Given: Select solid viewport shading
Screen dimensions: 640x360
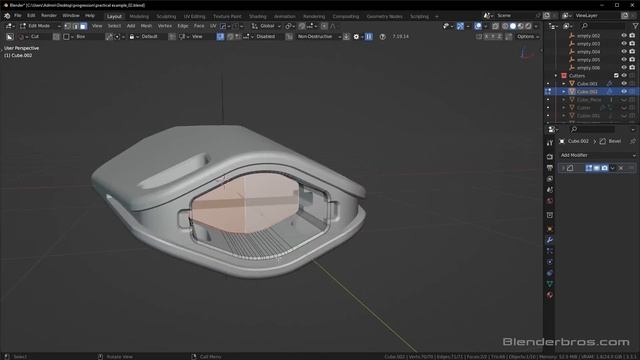Looking at the screenshot, I should 513,26.
